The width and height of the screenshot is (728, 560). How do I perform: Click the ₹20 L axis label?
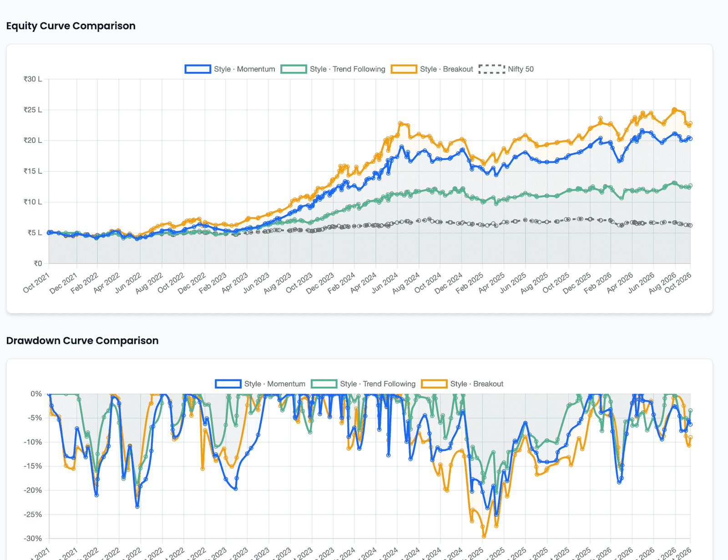tap(33, 141)
